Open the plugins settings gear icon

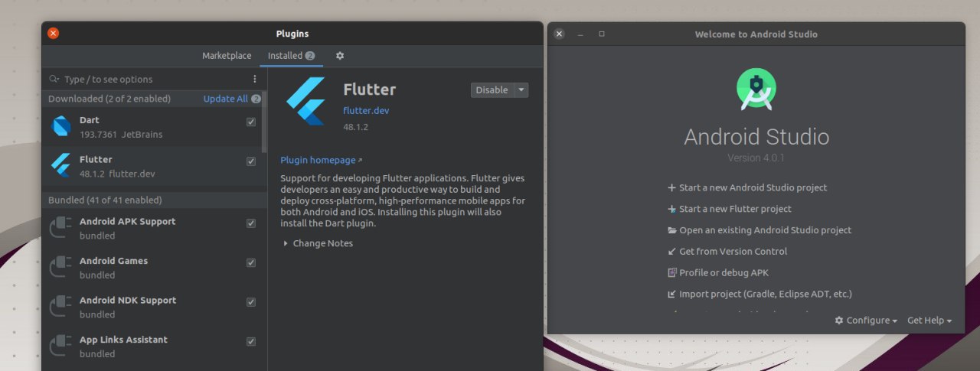pos(340,56)
